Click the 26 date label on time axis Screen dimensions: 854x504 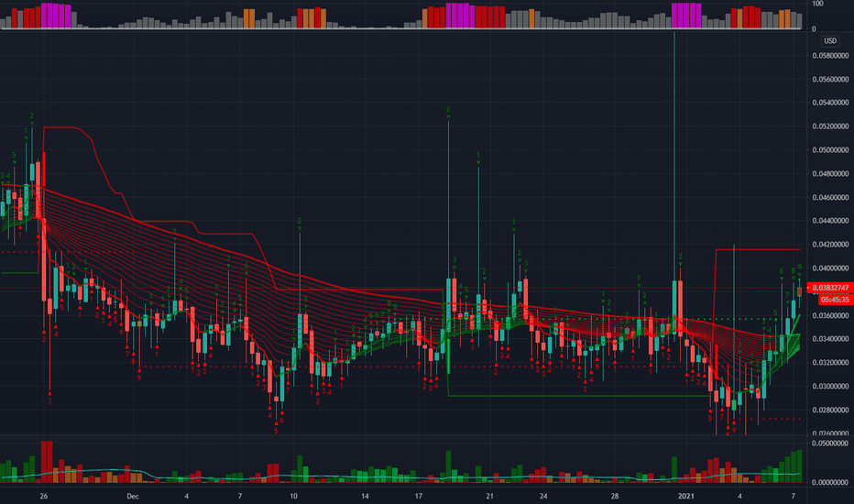pos(44,496)
